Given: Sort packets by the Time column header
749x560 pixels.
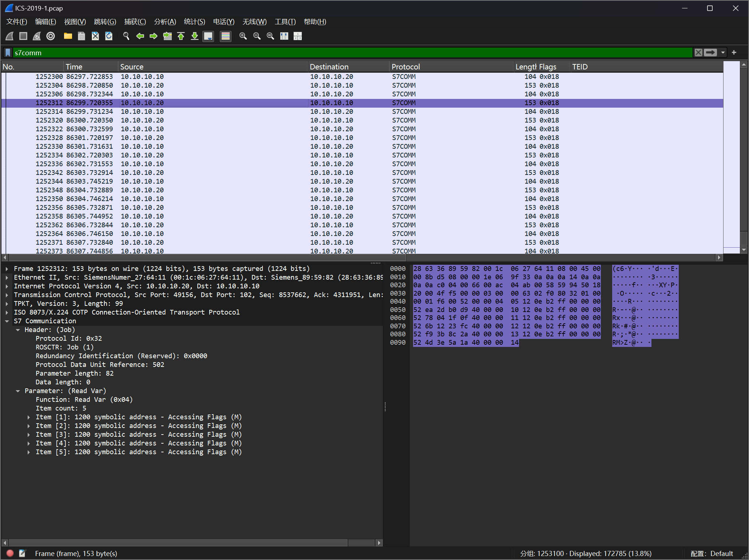Looking at the screenshot, I should click(x=91, y=67).
